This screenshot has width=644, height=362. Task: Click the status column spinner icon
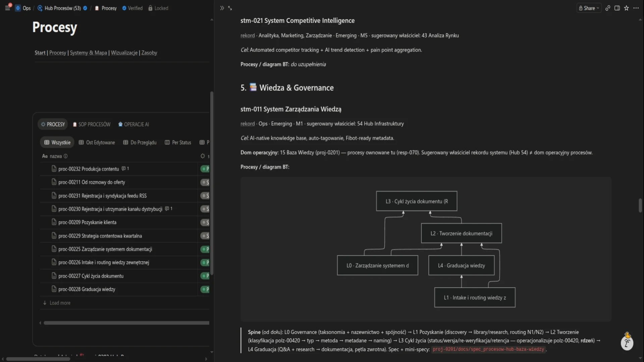click(203, 156)
